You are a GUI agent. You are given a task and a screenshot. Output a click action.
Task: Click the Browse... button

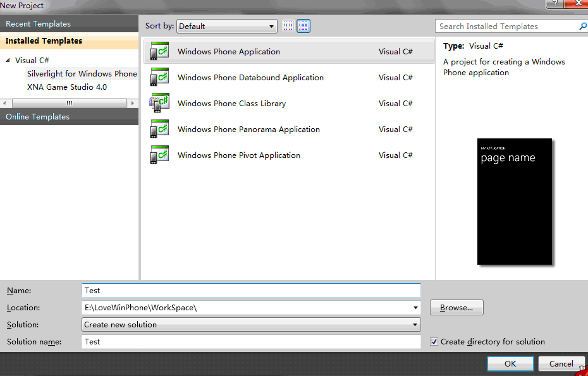coord(456,307)
